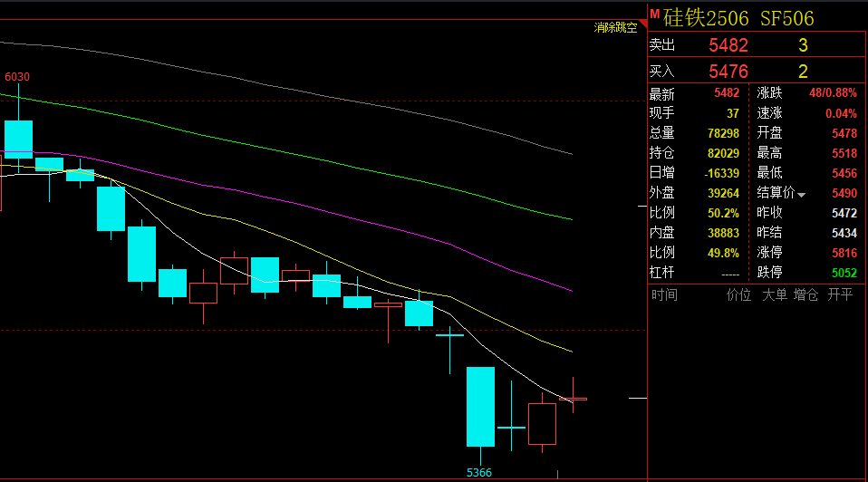Click the 最低 value 5456

[x=844, y=173]
